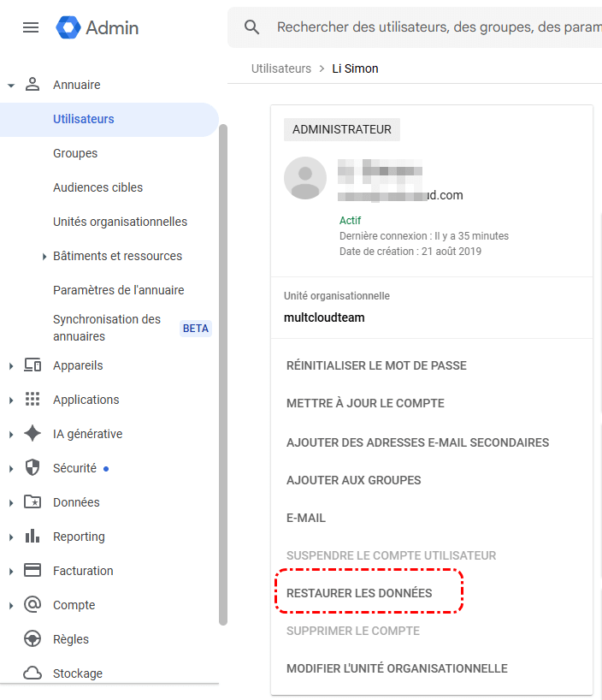The height and width of the screenshot is (700, 602).
Task: Select Groupes in the sidebar
Action: (75, 153)
